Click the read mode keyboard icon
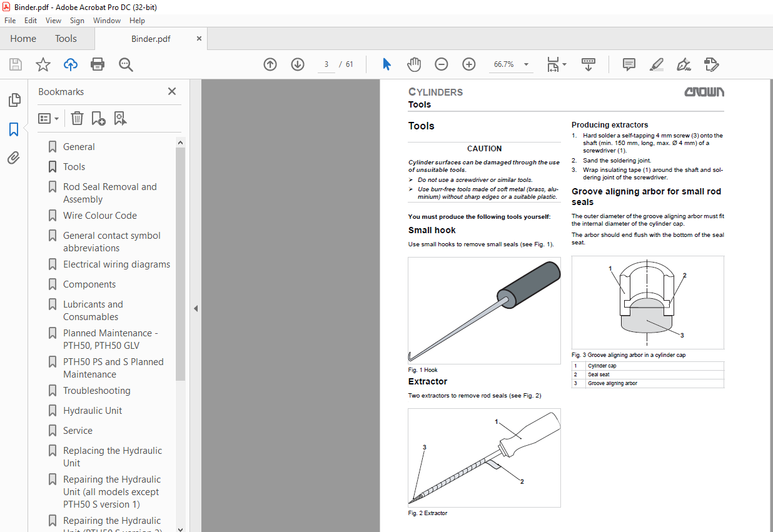The width and height of the screenshot is (773, 532). click(x=589, y=64)
